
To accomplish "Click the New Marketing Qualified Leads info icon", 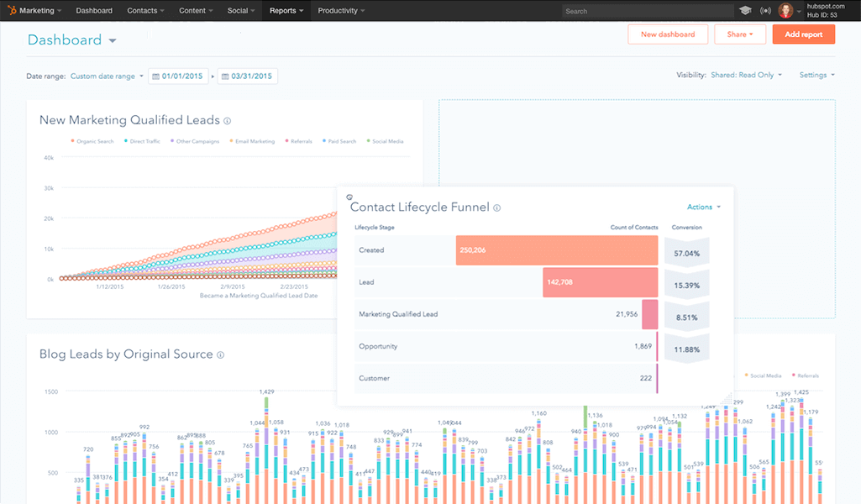I will point(227,120).
